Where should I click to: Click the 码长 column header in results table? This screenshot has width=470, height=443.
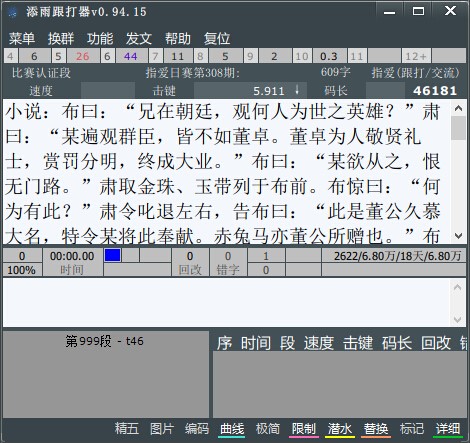(x=397, y=343)
